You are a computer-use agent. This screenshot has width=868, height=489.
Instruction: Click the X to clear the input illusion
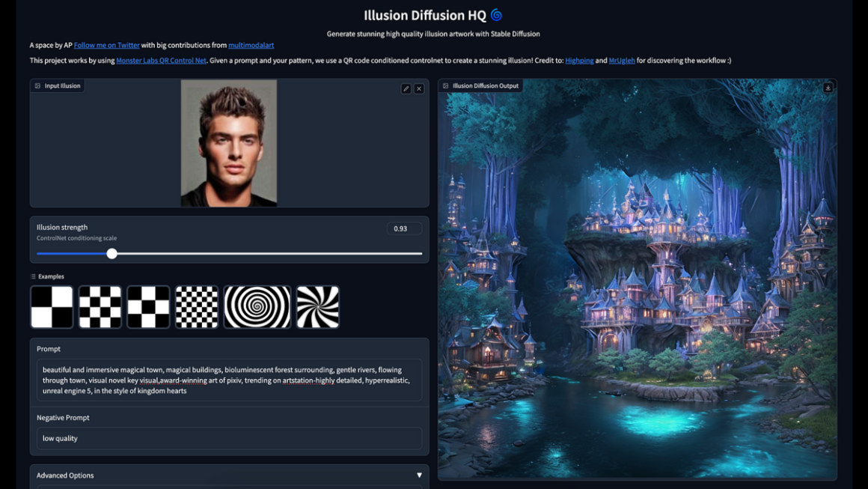click(419, 88)
